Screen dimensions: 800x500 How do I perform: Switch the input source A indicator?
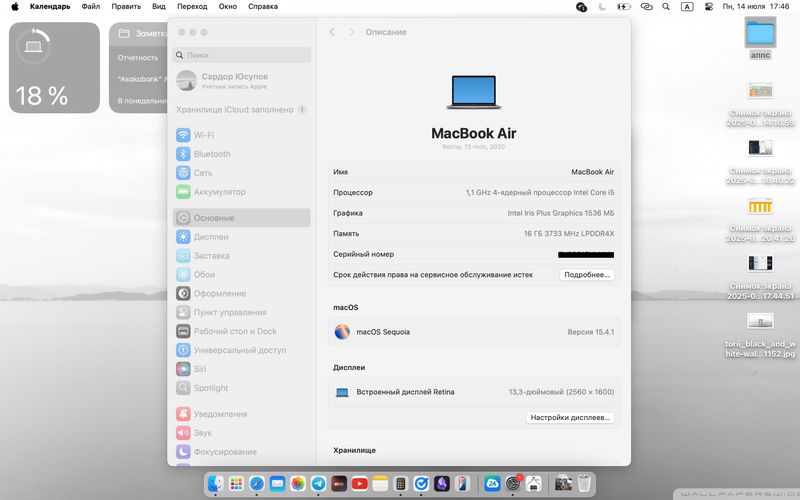[x=687, y=7]
